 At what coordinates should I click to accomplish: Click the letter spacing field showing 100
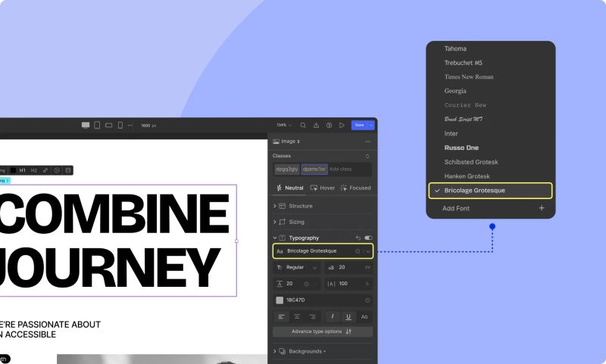348,284
